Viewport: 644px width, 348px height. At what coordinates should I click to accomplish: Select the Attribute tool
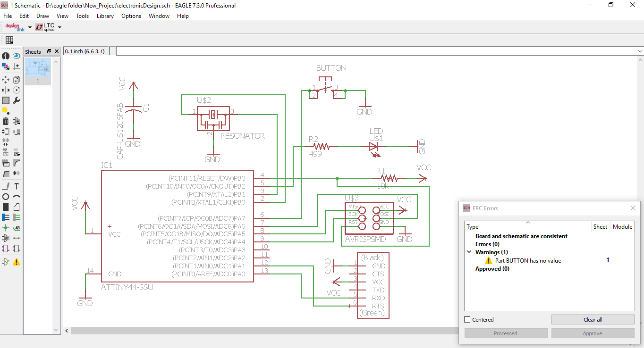6,238
